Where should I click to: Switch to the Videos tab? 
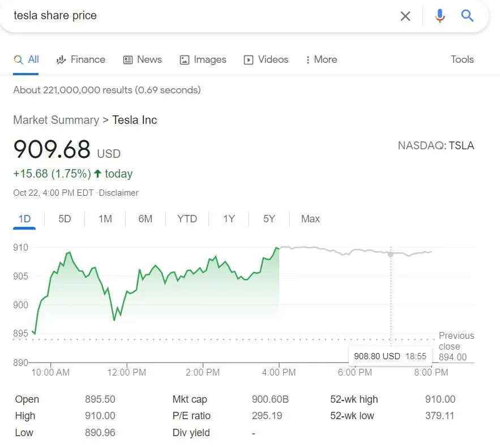coord(266,59)
